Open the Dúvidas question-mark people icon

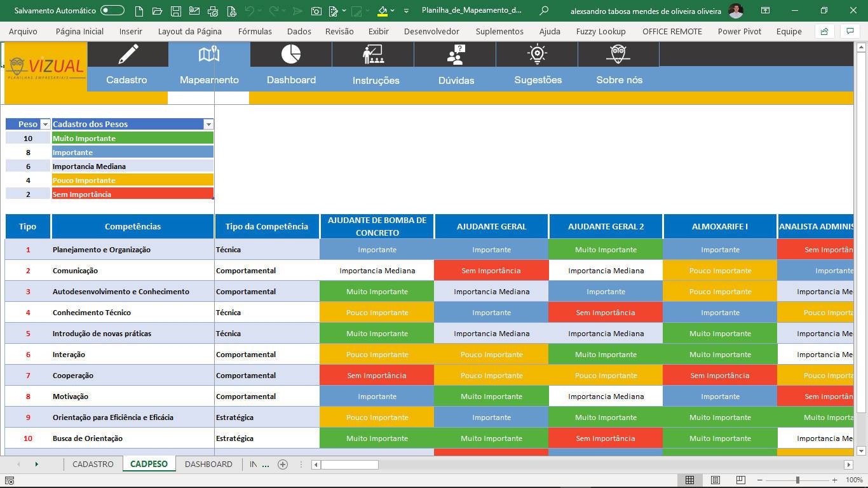click(456, 54)
